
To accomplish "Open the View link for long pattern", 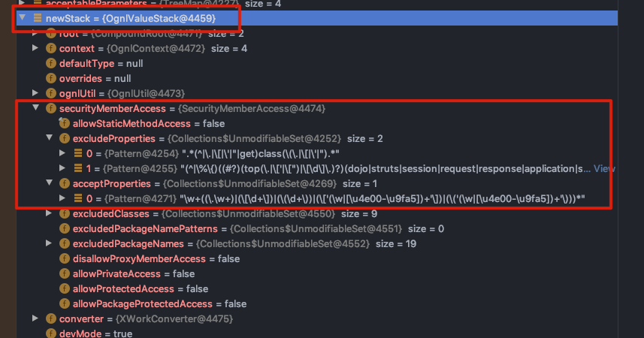I will point(604,168).
